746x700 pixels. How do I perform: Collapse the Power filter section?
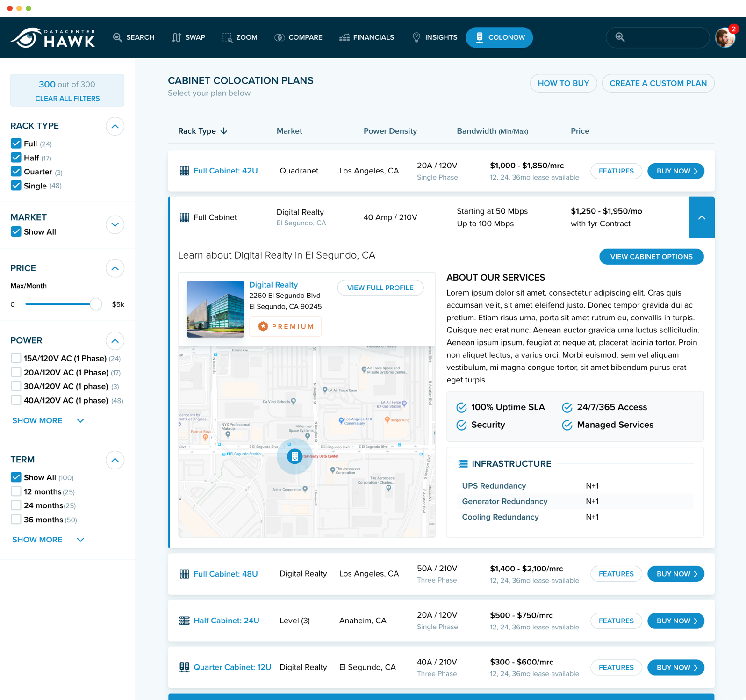[x=115, y=341]
